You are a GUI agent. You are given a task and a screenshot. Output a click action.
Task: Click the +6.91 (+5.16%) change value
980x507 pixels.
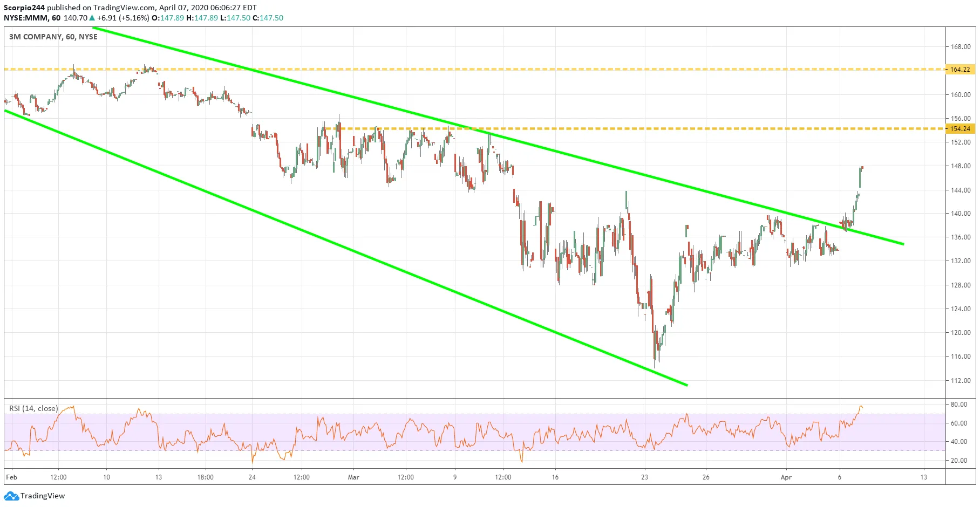pyautogui.click(x=123, y=18)
